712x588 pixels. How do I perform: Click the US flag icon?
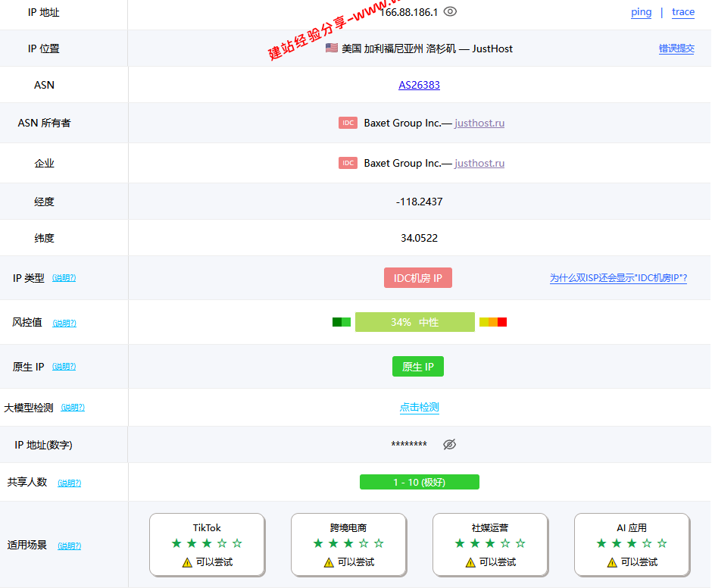(332, 48)
